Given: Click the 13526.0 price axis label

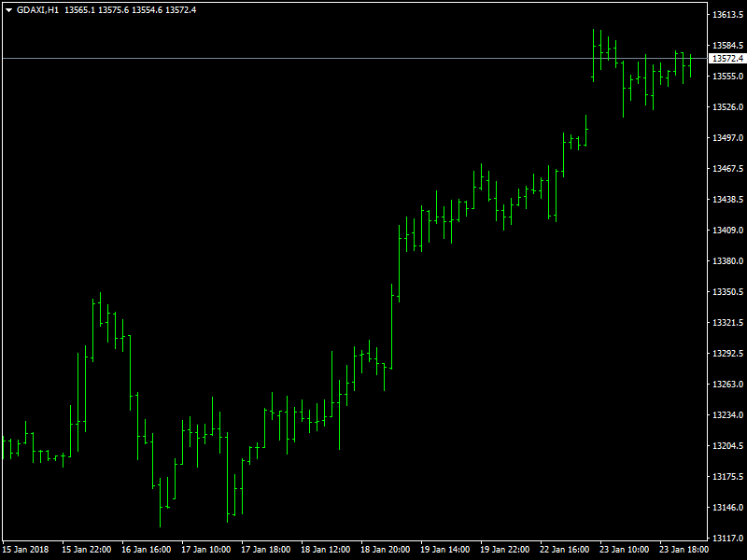Looking at the screenshot, I should (727, 107).
